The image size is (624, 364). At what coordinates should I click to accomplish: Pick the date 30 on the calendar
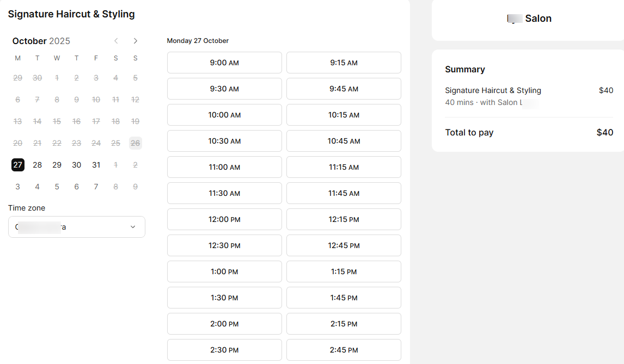[76, 165]
